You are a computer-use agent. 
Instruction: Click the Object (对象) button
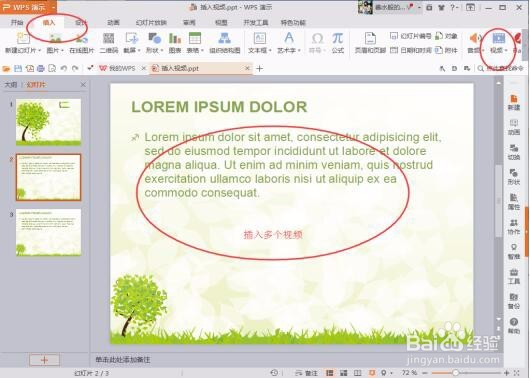(x=446, y=36)
